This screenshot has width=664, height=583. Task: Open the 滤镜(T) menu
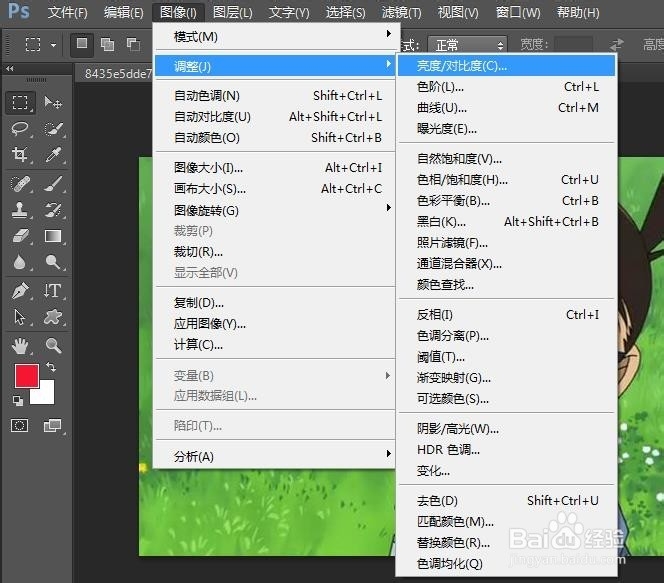pyautogui.click(x=401, y=13)
